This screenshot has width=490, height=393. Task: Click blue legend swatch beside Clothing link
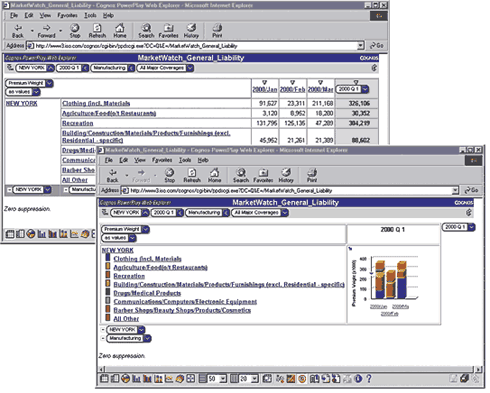108,257
